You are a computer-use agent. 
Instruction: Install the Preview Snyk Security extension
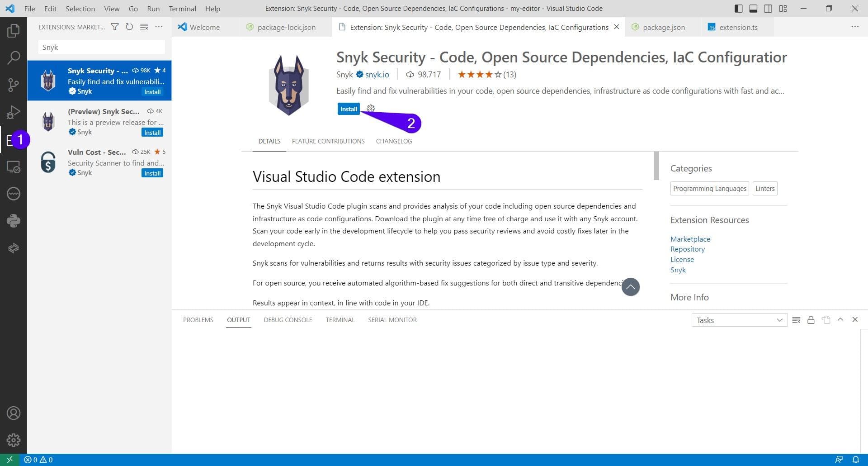tap(152, 133)
